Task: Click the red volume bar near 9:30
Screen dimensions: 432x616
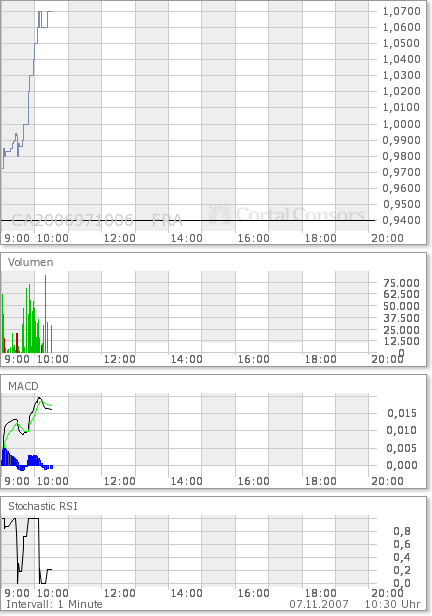Action: pyautogui.click(x=17, y=343)
